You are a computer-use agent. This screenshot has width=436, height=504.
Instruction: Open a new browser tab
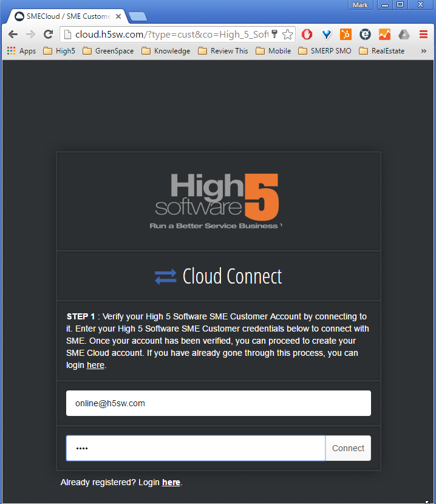(138, 16)
